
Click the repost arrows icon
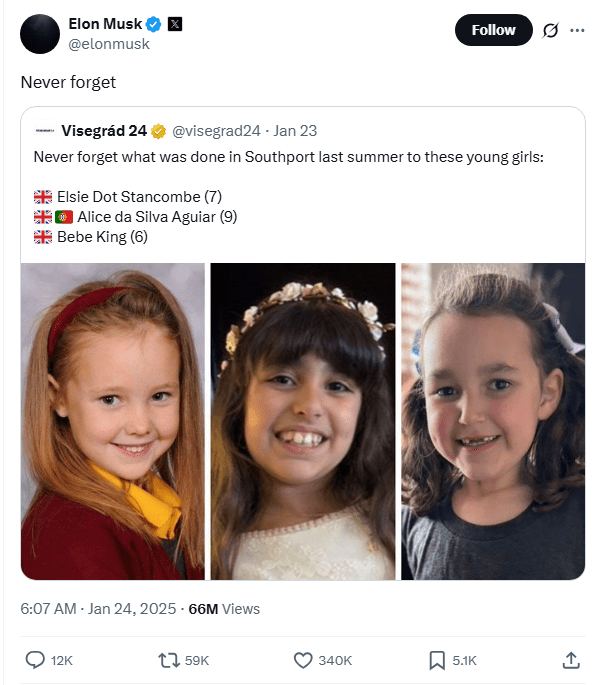(x=169, y=660)
